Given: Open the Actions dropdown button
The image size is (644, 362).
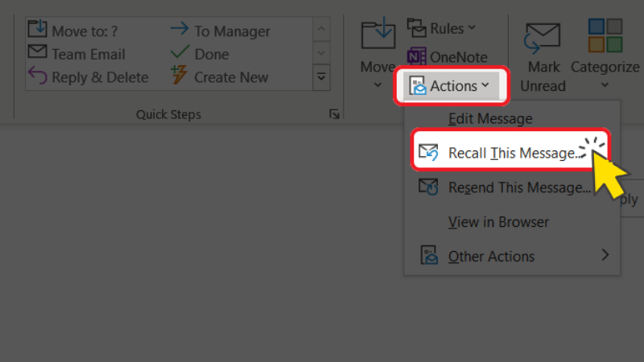Looking at the screenshot, I should click(450, 85).
